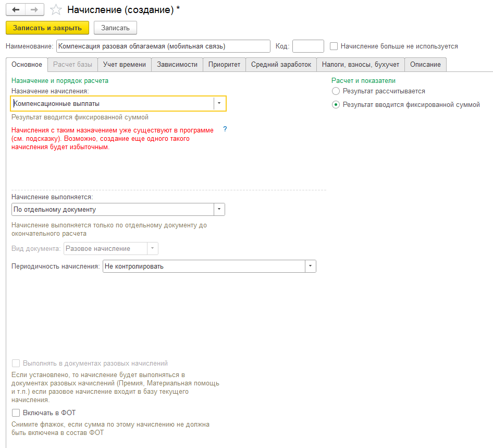
Task: Go forward with the right arrow button
Action: point(34,10)
